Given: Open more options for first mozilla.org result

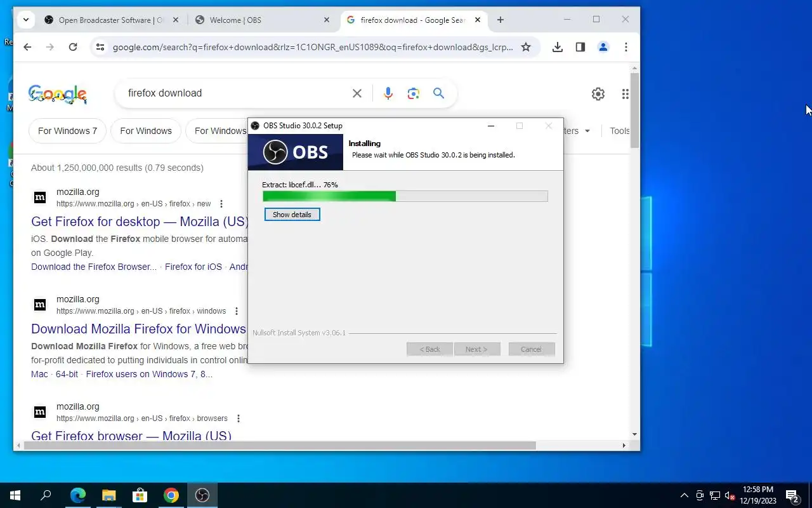Looking at the screenshot, I should [221, 204].
